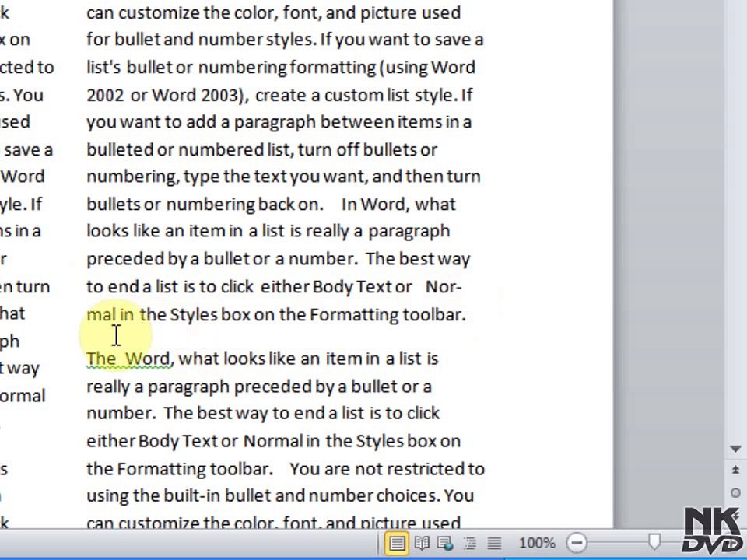Switch to Draft view
This screenshot has width=747, height=560.
(x=494, y=543)
